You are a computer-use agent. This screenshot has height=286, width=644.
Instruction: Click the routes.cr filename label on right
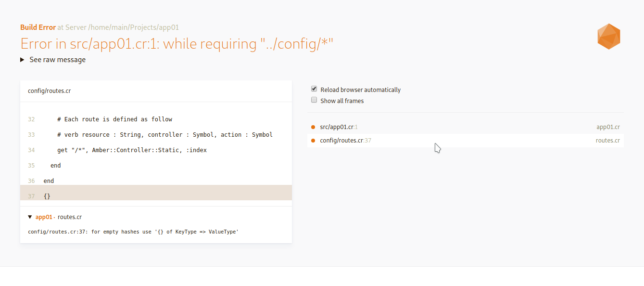(607, 141)
